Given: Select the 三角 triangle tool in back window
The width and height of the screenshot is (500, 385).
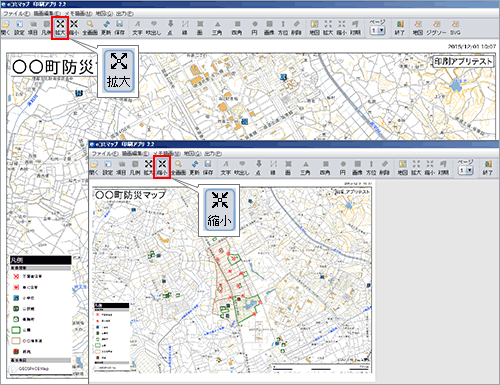Looking at the screenshot, I should 217,28.
